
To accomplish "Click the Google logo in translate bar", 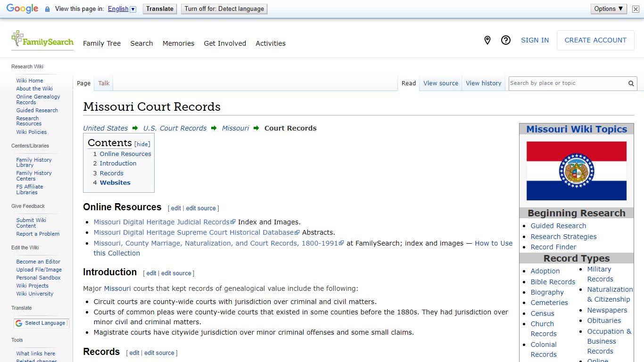I will click(22, 8).
